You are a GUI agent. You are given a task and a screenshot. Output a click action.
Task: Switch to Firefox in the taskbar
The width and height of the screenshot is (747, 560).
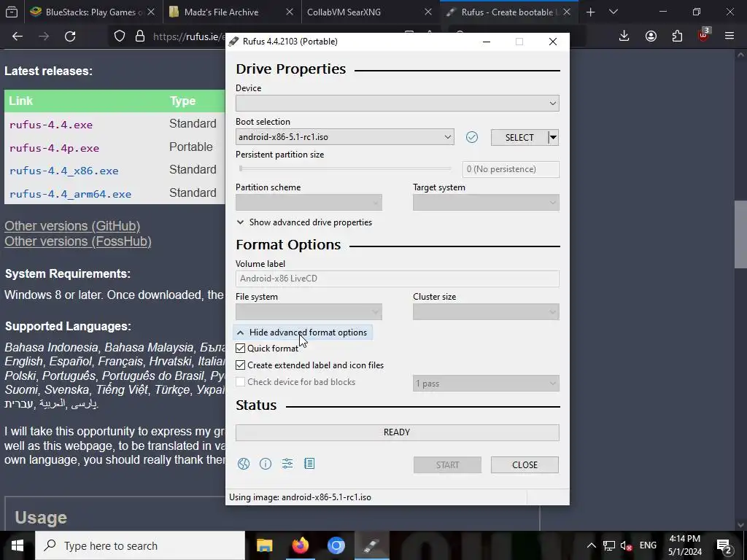300,545
